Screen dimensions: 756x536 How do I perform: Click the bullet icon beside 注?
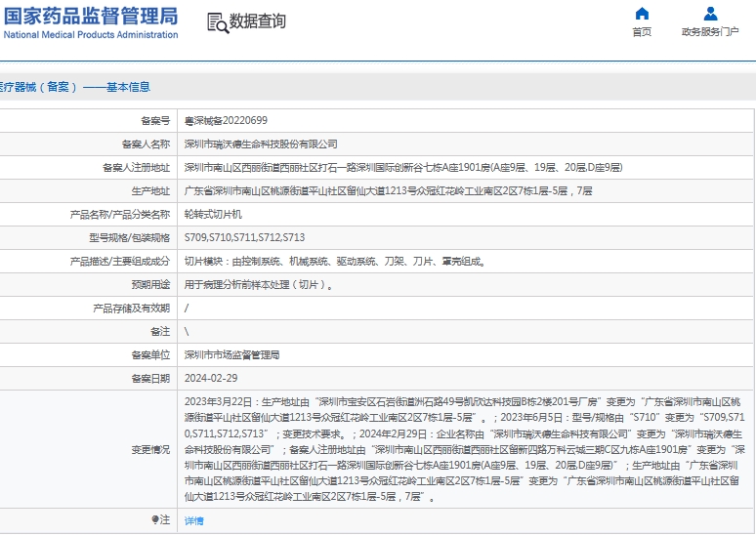click(x=154, y=519)
